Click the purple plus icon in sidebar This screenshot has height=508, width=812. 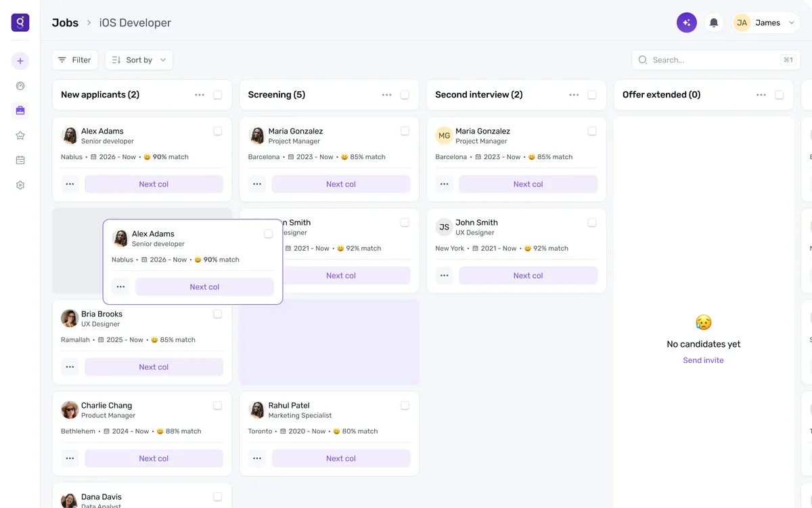(20, 61)
